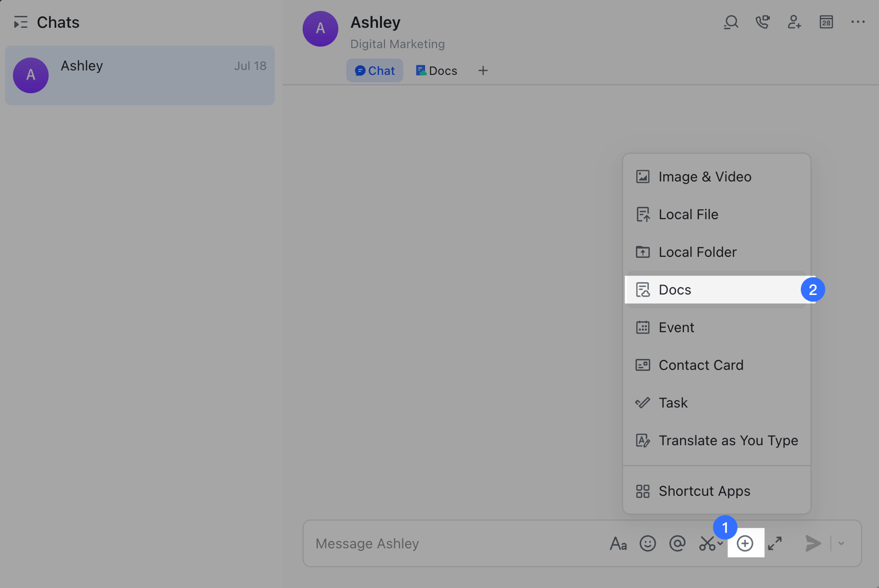Click Ashley's purple avatar in header
Image resolution: width=879 pixels, height=588 pixels.
pyautogui.click(x=320, y=29)
